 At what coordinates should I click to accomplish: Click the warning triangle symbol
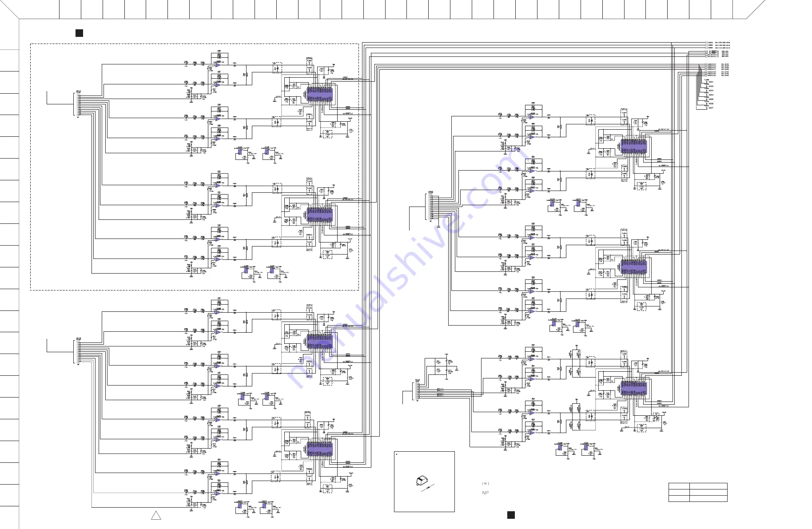(156, 515)
